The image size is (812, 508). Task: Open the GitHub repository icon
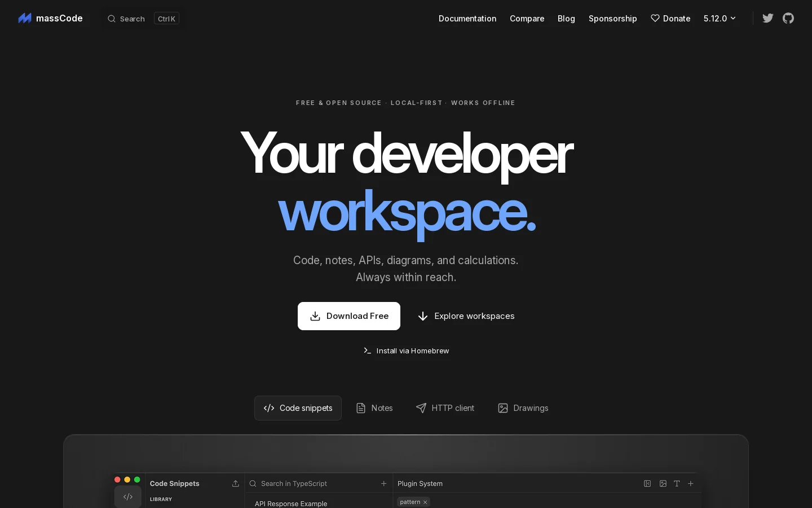(788, 18)
